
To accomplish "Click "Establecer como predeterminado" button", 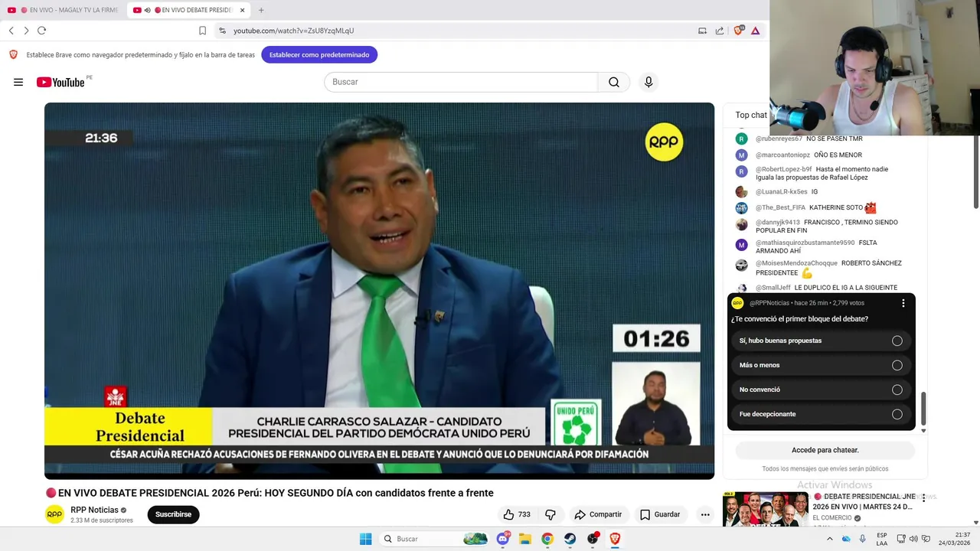I will click(x=319, y=54).
